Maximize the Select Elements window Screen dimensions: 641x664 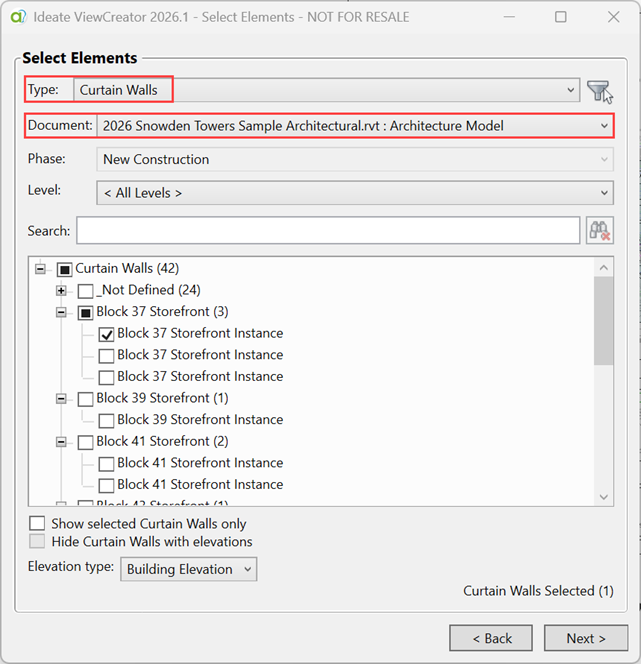coord(561,17)
